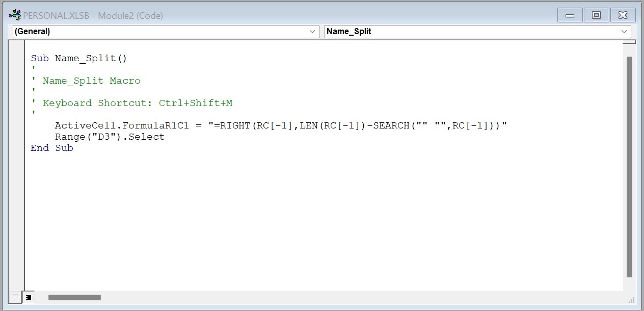Click the horizontal scrollbar thumb
644x311 pixels.
click(x=74, y=297)
